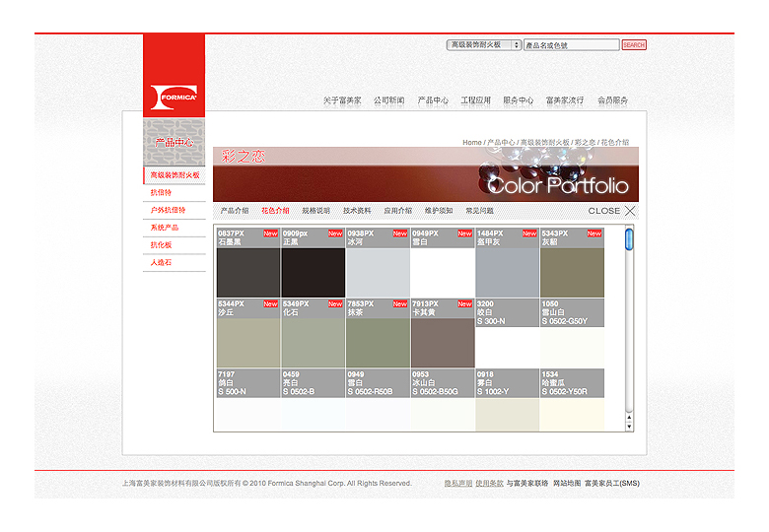Screen dimensions: 769x532
Task: Open the 富美家员工(SMS) footer link
Action: tap(611, 484)
